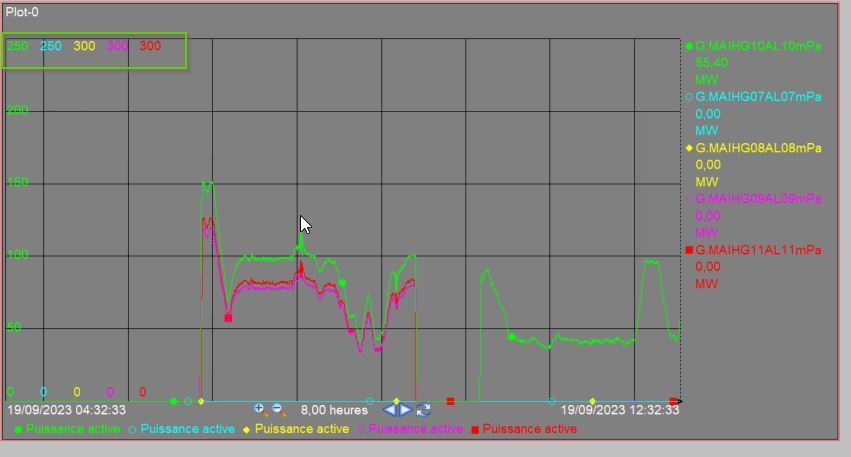Click the G.MAIHG08AL08mPa yellow legend entry
851x457 pixels.
point(757,148)
